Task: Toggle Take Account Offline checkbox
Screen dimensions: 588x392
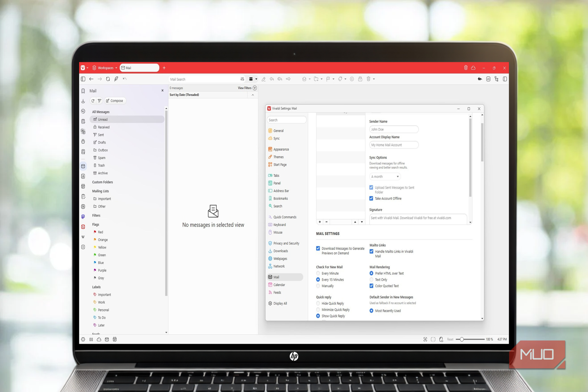Action: coord(371,198)
